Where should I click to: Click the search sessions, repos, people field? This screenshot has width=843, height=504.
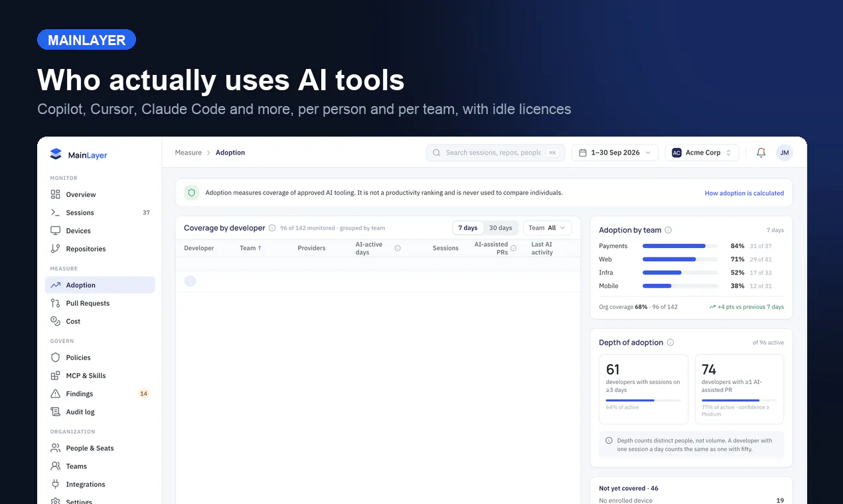click(x=495, y=153)
